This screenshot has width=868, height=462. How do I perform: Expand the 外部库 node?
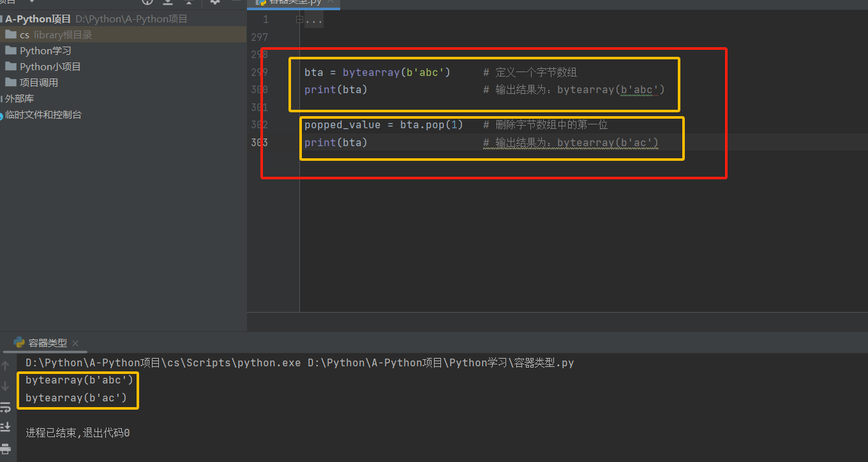pyautogui.click(x=19, y=99)
